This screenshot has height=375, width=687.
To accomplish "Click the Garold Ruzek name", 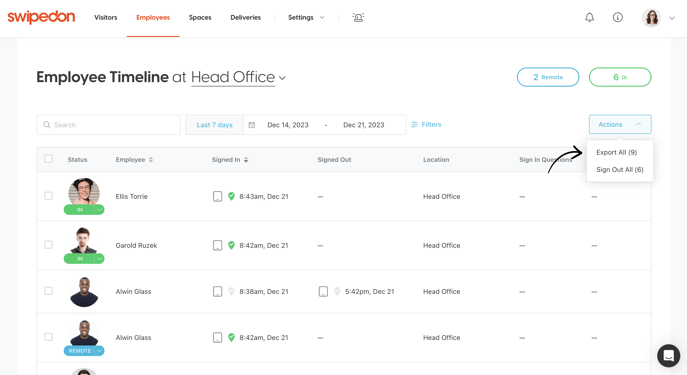I will click(x=136, y=245).
